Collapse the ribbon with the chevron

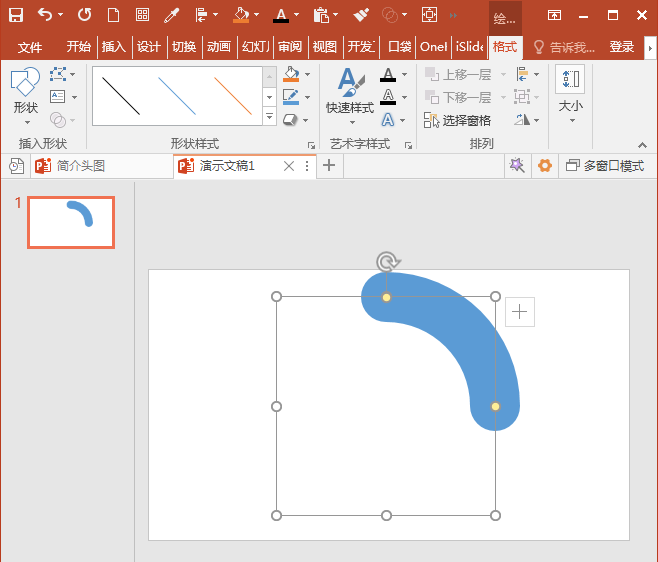(642, 145)
